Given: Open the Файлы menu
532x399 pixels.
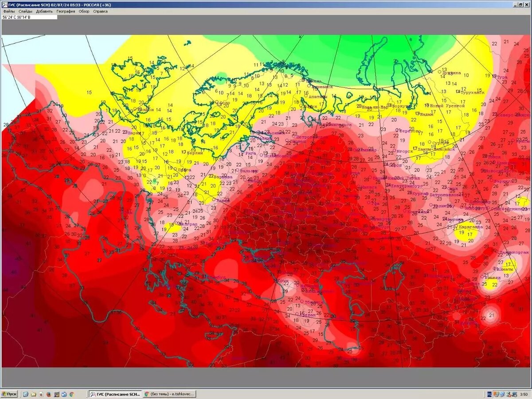Looking at the screenshot, I should (9, 11).
